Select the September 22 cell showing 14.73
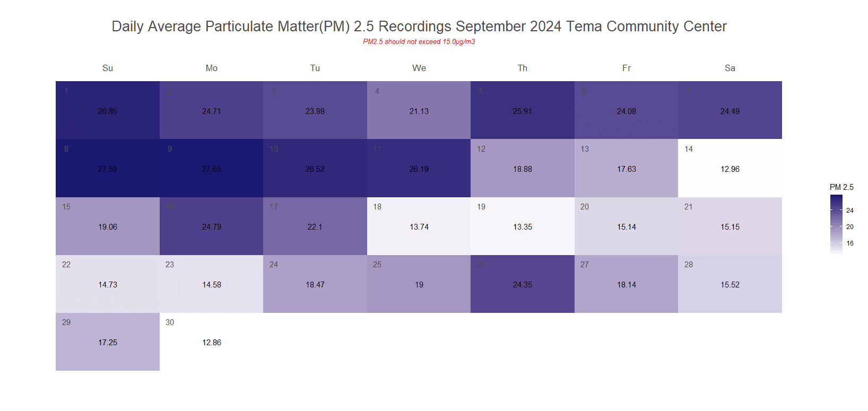Viewport: 868px width, 411px height. coord(108,284)
